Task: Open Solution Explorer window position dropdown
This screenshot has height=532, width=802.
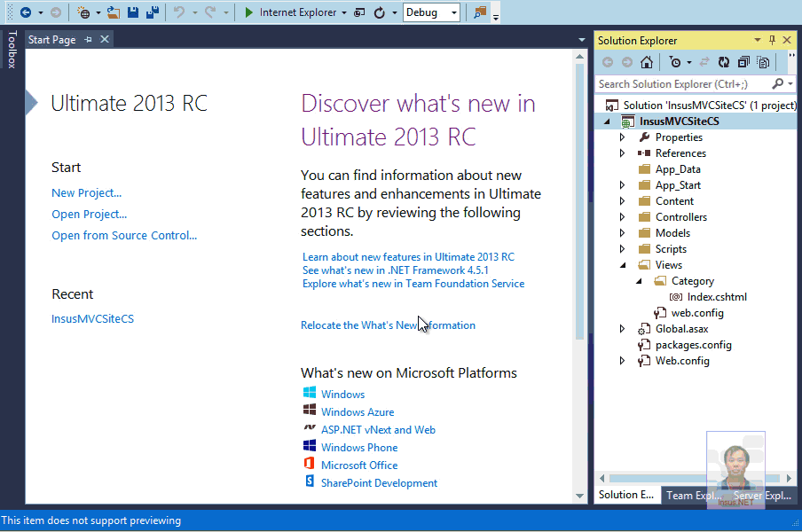Action: (758, 40)
